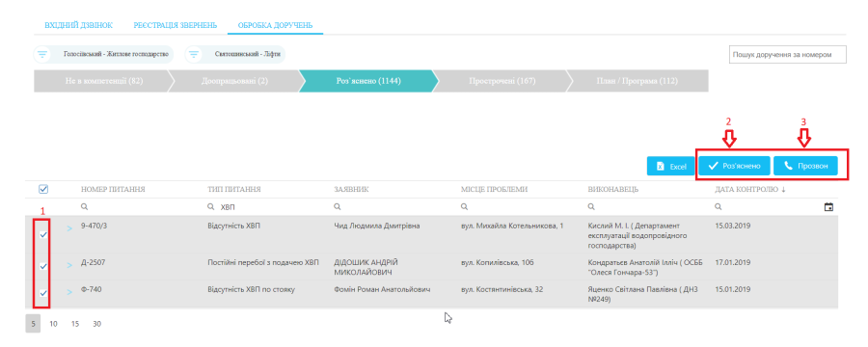This screenshot has height=347, width=868.
Task: Switch to ВХІДНИЙ ДЗВІНОК tab
Action: [x=78, y=25]
